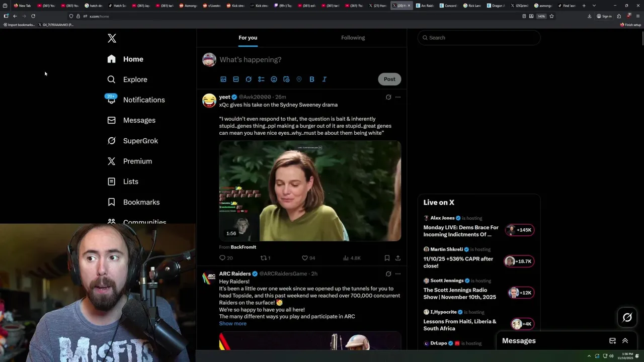The height and width of the screenshot is (362, 644).
Task: Open Notifications in the sidebar
Action: 136,100
